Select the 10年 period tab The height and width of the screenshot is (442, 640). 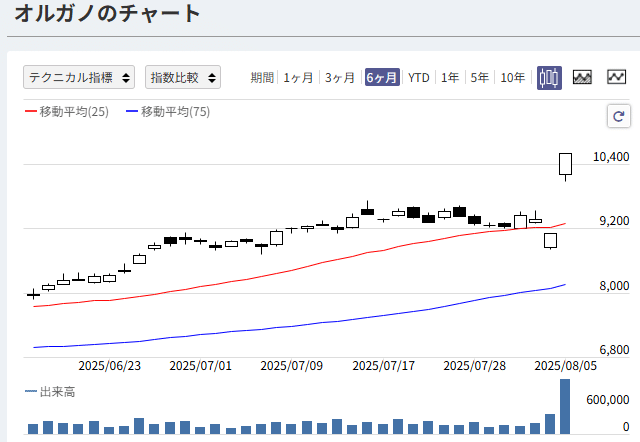tap(513, 78)
